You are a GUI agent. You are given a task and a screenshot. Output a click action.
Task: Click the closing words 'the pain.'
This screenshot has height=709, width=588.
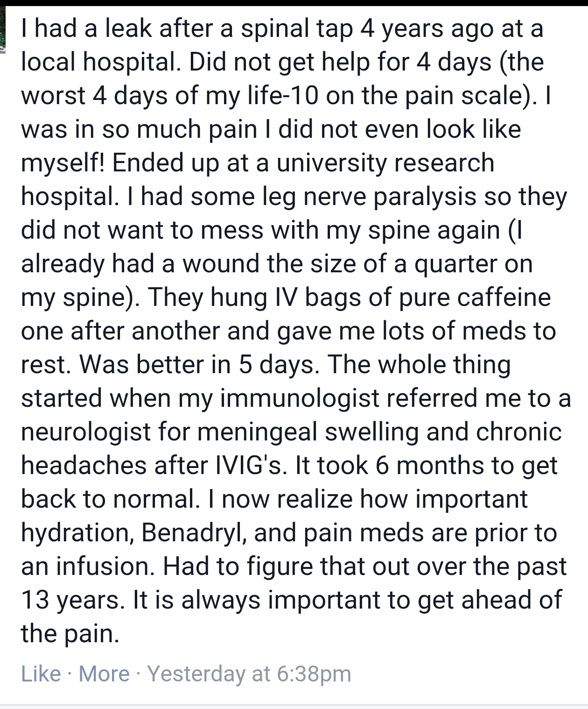70,634
